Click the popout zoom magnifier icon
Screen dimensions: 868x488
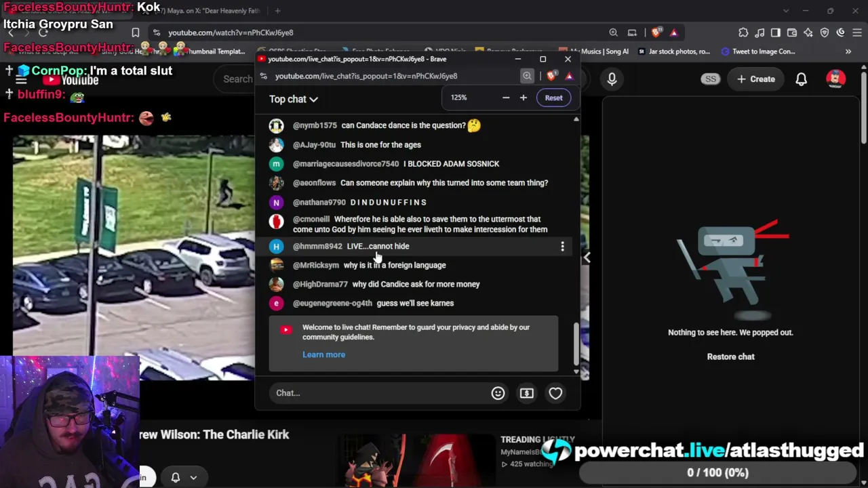[527, 76]
